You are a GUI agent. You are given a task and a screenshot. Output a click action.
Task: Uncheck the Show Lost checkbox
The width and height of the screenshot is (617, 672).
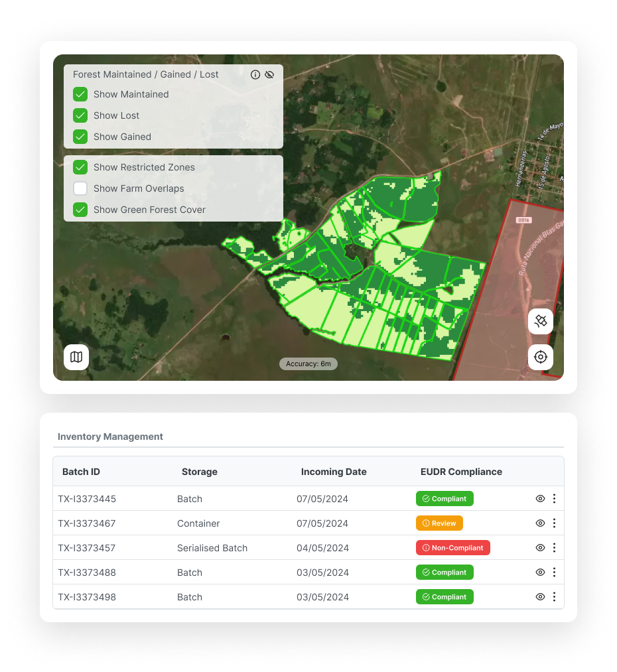click(80, 115)
